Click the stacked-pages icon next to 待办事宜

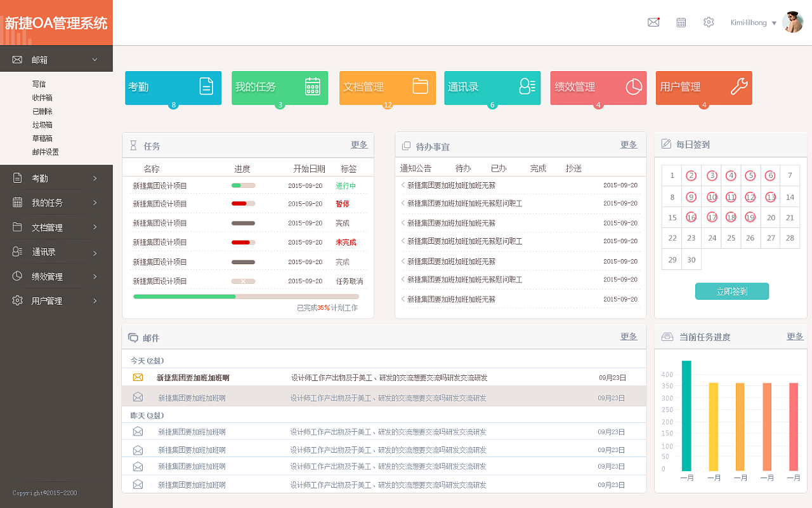tap(407, 146)
